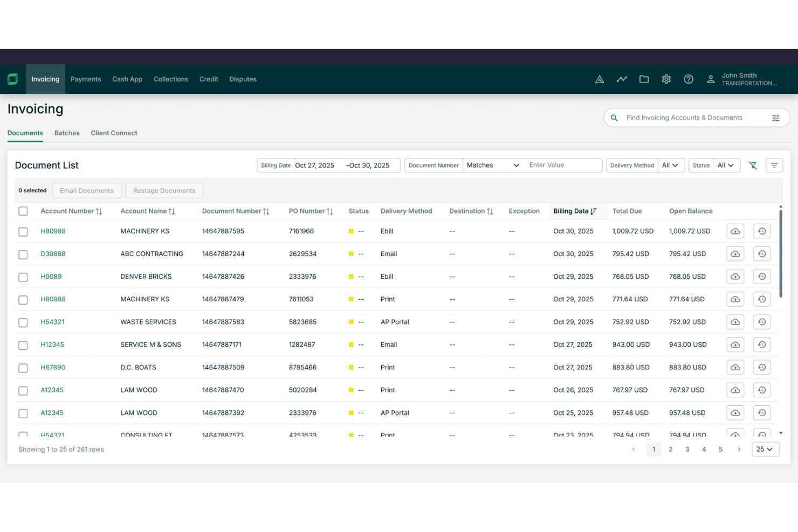The width and height of the screenshot is (798, 532).
Task: Download ABC CONTRACTING document cloud icon
Action: [x=735, y=254]
